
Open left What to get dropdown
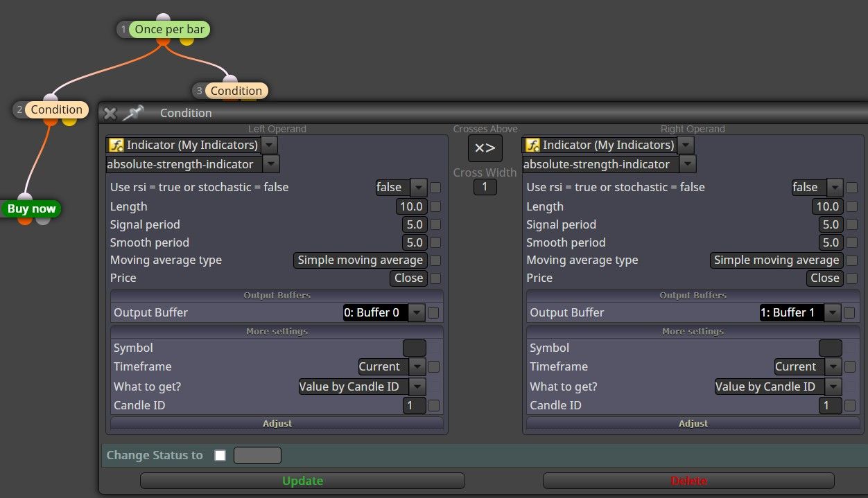point(417,386)
